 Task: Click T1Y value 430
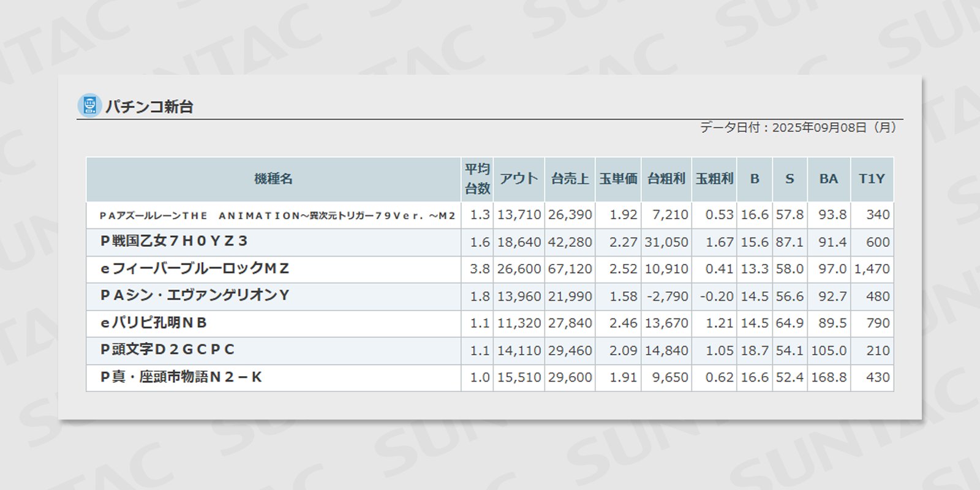(878, 377)
